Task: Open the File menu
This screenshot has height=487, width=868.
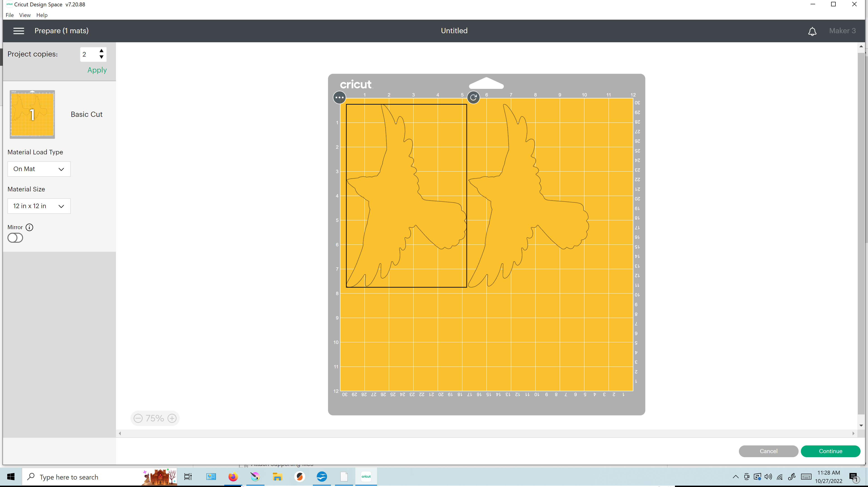Action: [9, 15]
